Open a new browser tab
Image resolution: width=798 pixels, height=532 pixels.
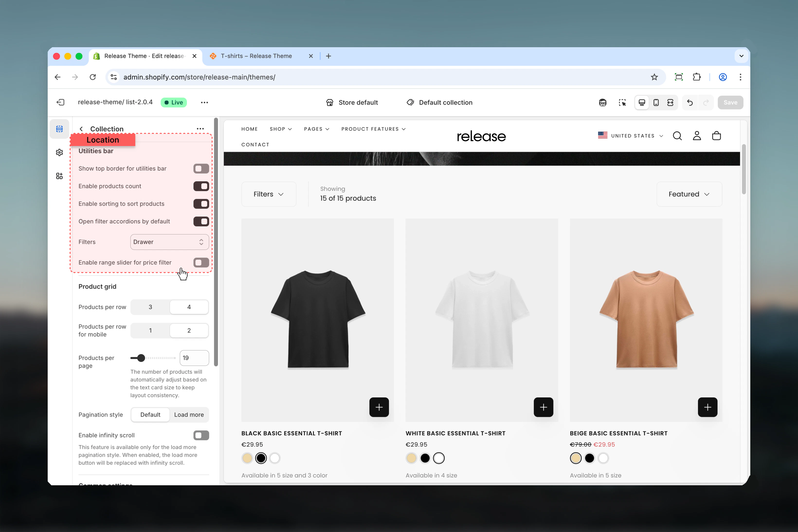click(328, 56)
